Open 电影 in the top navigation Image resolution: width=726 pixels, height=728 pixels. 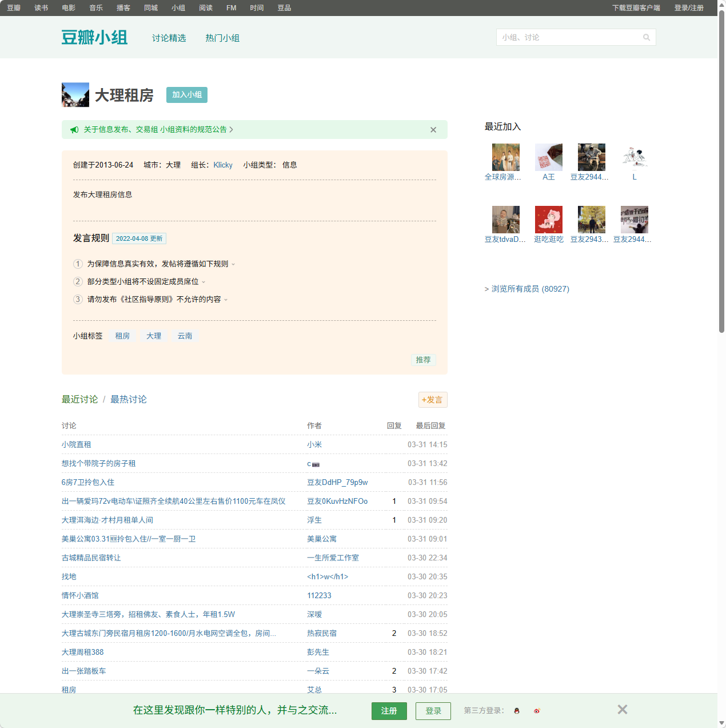tap(68, 7)
